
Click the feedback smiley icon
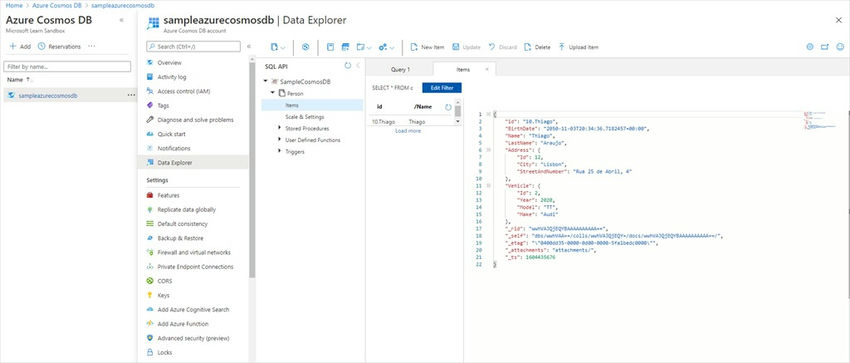pos(840,47)
